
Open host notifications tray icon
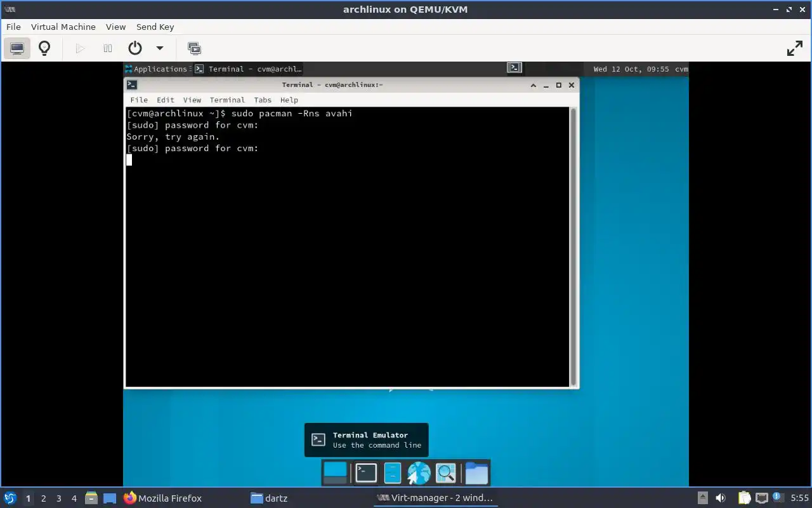[x=777, y=497]
